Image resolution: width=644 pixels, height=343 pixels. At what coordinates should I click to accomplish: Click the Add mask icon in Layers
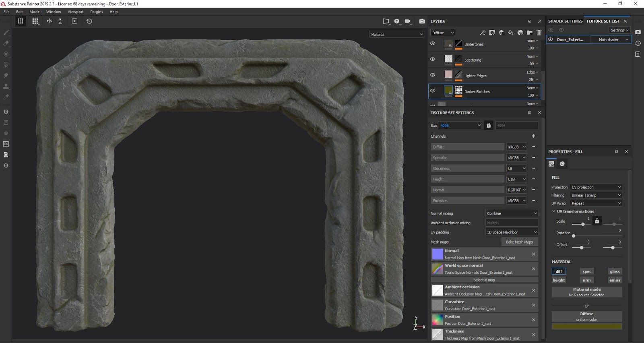click(x=492, y=33)
